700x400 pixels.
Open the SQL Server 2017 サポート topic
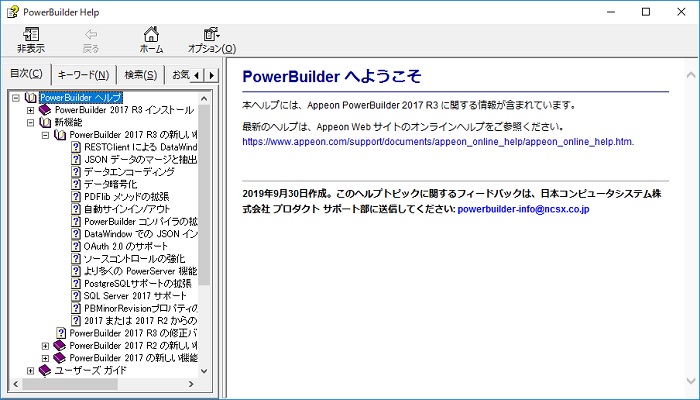coord(135,296)
